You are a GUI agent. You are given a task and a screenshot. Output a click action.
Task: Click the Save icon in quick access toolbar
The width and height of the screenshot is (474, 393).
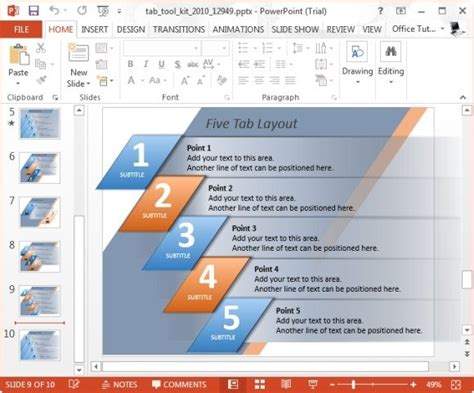[34, 11]
